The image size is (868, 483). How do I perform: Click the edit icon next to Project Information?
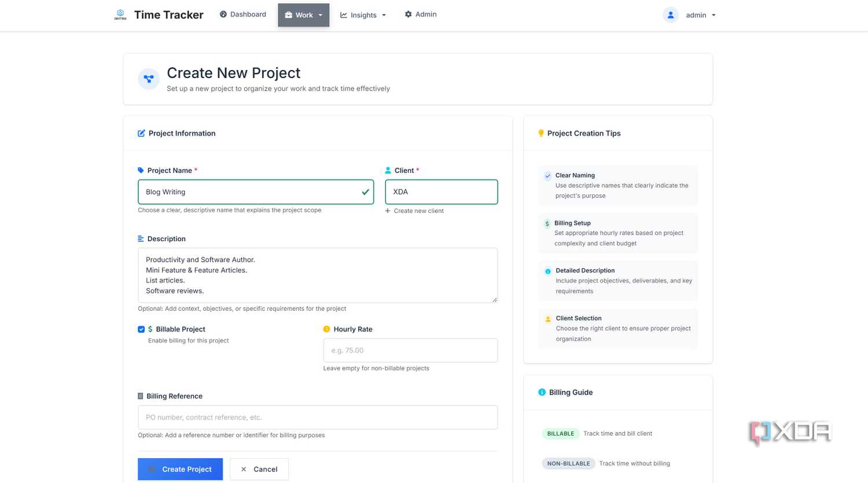point(141,133)
